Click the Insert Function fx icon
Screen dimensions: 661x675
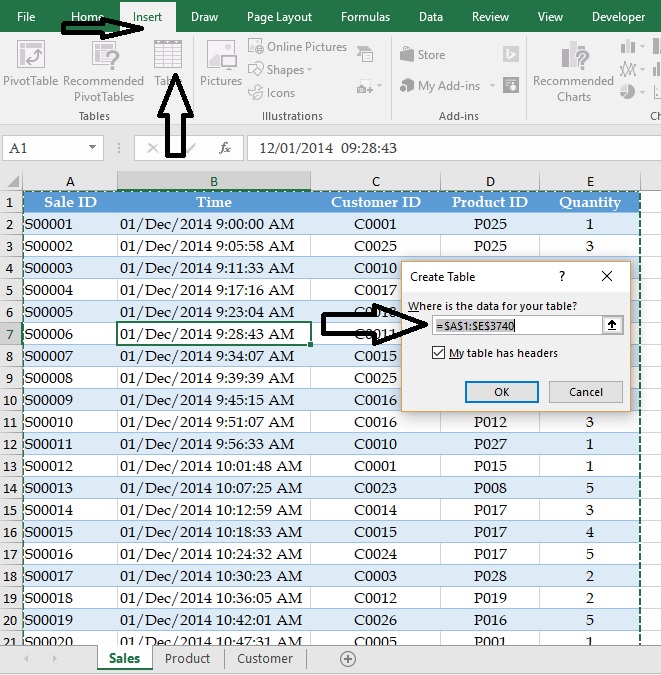pyautogui.click(x=224, y=148)
